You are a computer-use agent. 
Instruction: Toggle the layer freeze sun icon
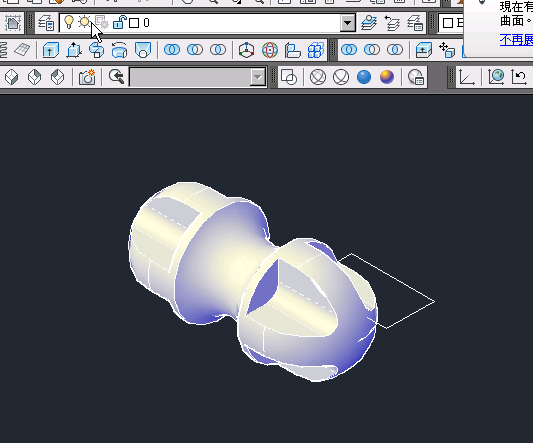(84, 22)
